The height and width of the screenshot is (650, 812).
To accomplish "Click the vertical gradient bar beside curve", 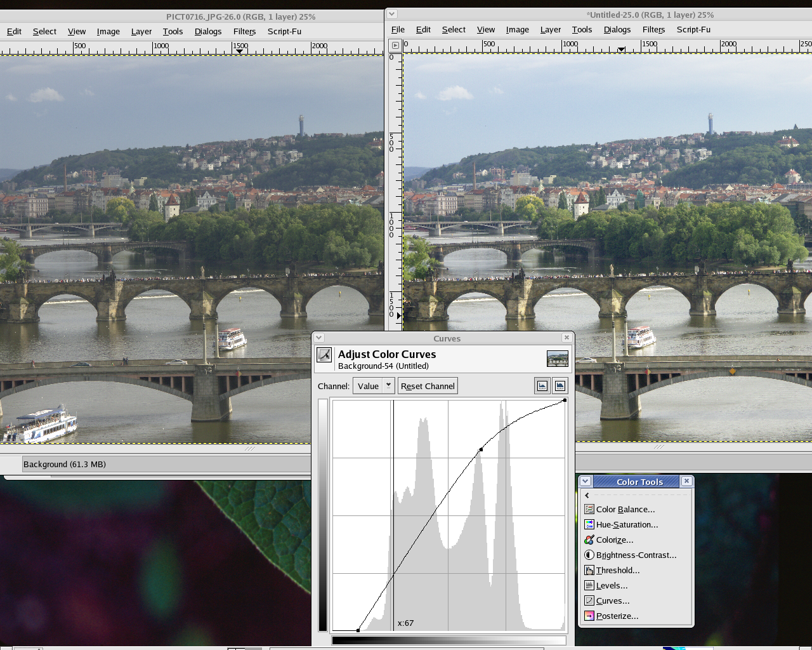I will tap(323, 515).
